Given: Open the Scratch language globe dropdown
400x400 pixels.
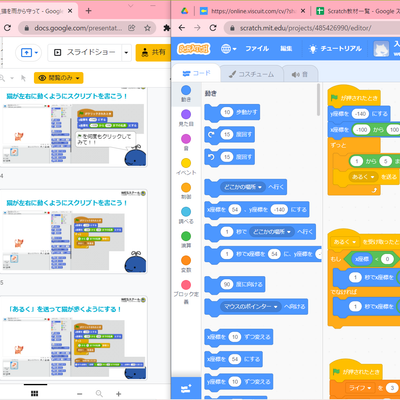Looking at the screenshot, I should pos(228,49).
